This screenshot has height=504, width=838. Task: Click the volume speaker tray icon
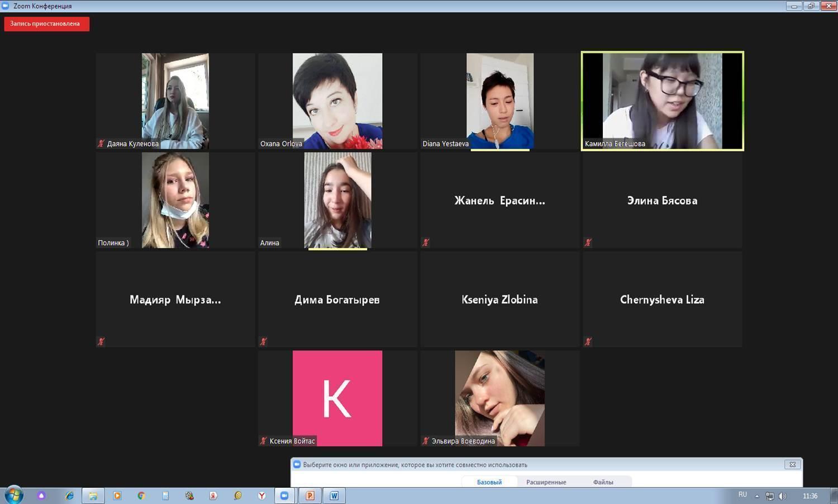coord(782,496)
